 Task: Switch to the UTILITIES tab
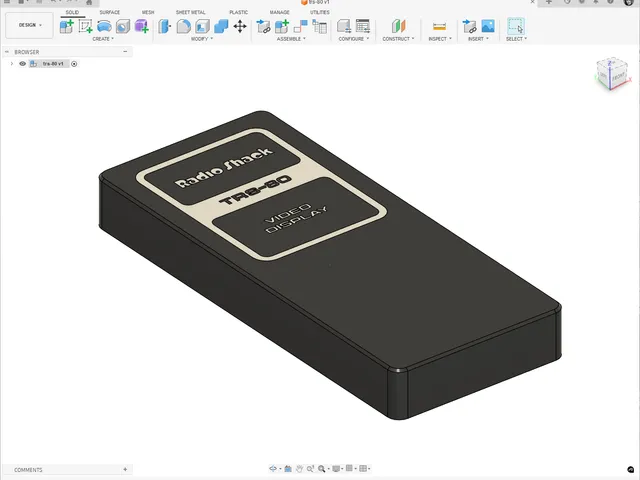tap(320, 12)
